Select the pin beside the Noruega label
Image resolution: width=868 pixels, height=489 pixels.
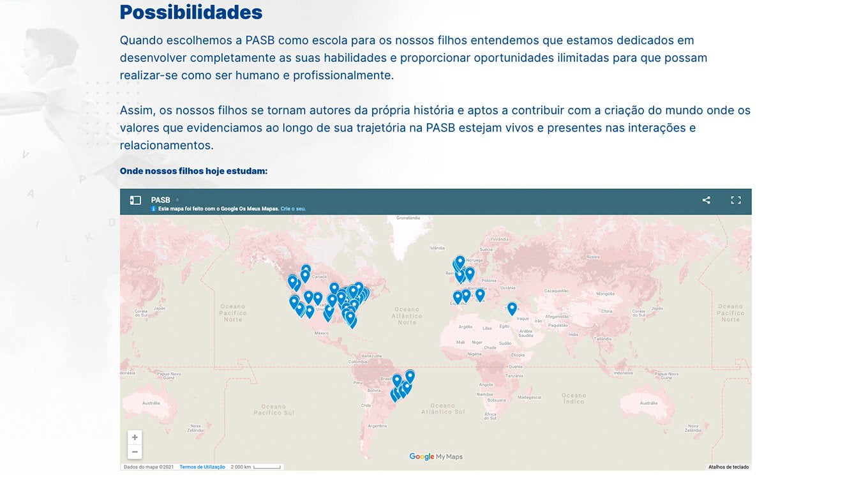460,261
